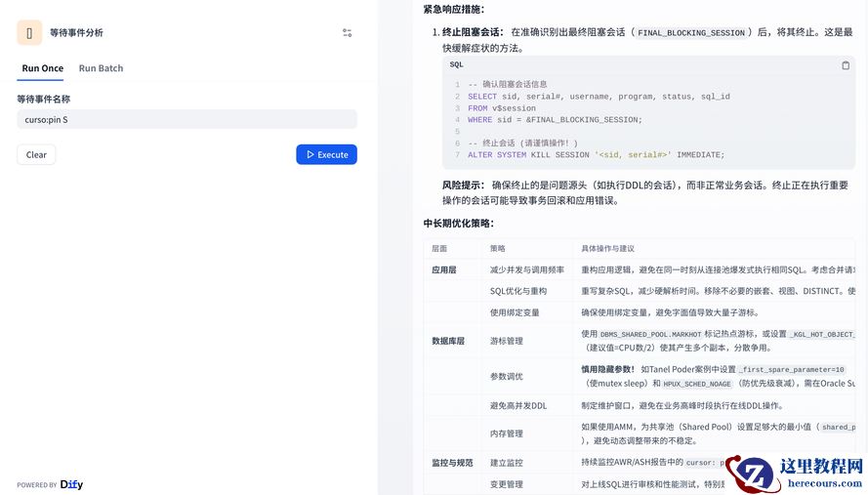Copy SQL code with the clipboard icon
The height and width of the screenshot is (495, 868).
point(845,65)
